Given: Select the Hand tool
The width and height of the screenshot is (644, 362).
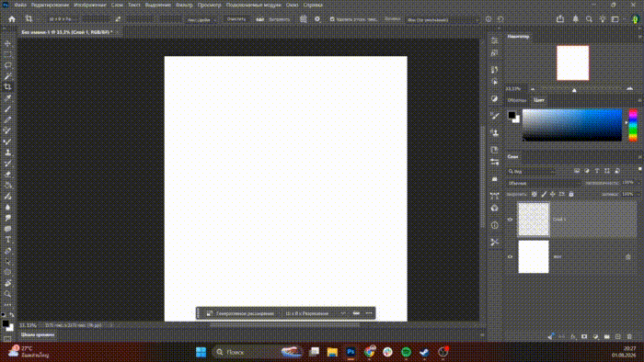Looking at the screenshot, I should 7,283.
